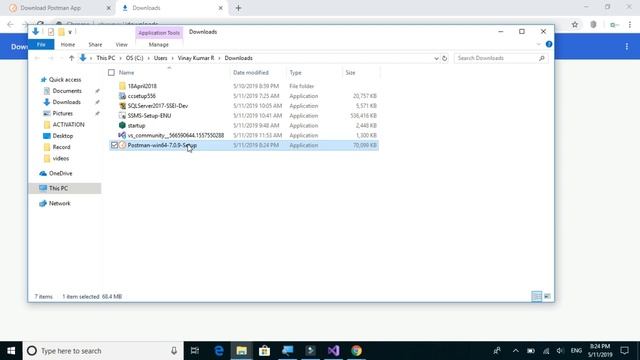Select the startup application icon
640x360 pixels.
click(122, 125)
